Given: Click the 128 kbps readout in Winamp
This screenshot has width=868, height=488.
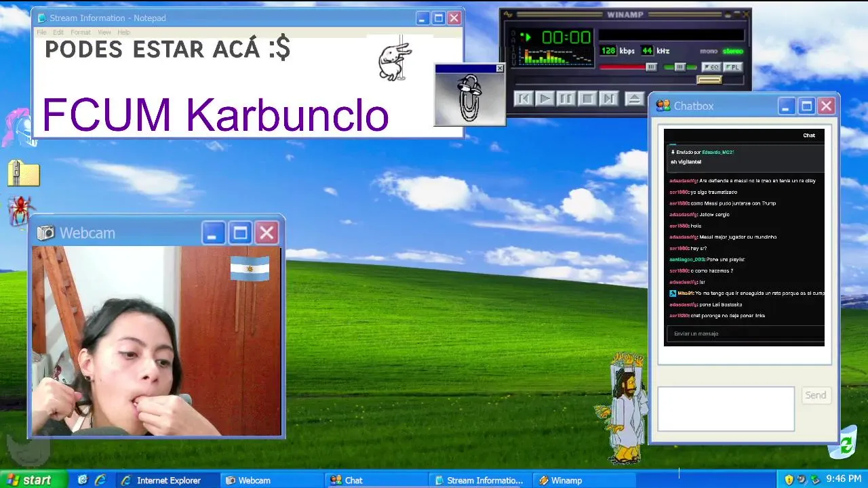Looking at the screenshot, I should pos(608,51).
